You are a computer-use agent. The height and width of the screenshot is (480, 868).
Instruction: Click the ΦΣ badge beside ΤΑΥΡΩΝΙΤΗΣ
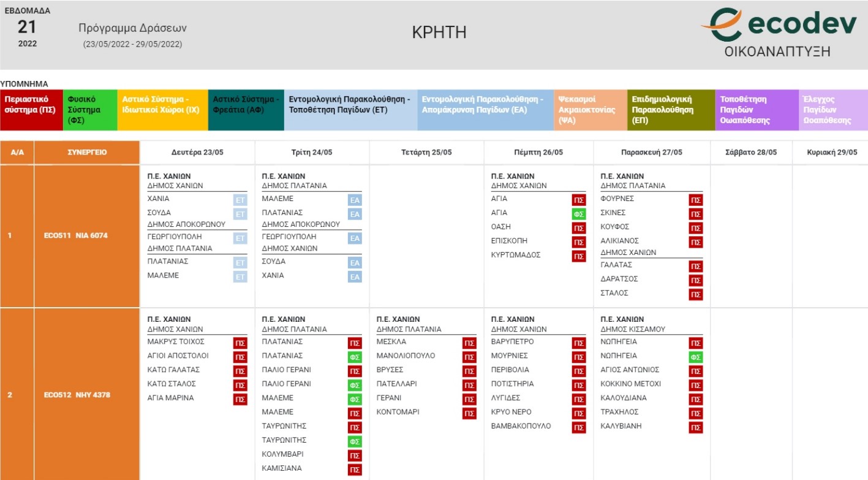tap(355, 441)
